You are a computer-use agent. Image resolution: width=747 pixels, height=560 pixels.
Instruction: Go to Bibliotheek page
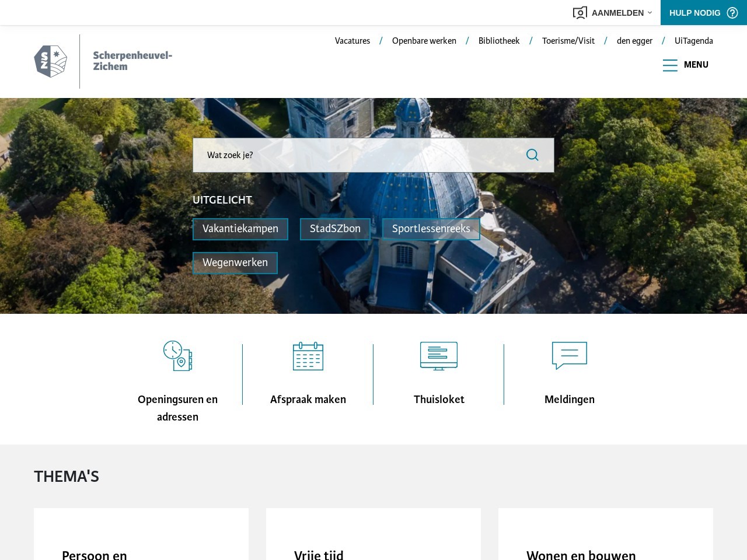tap(499, 41)
